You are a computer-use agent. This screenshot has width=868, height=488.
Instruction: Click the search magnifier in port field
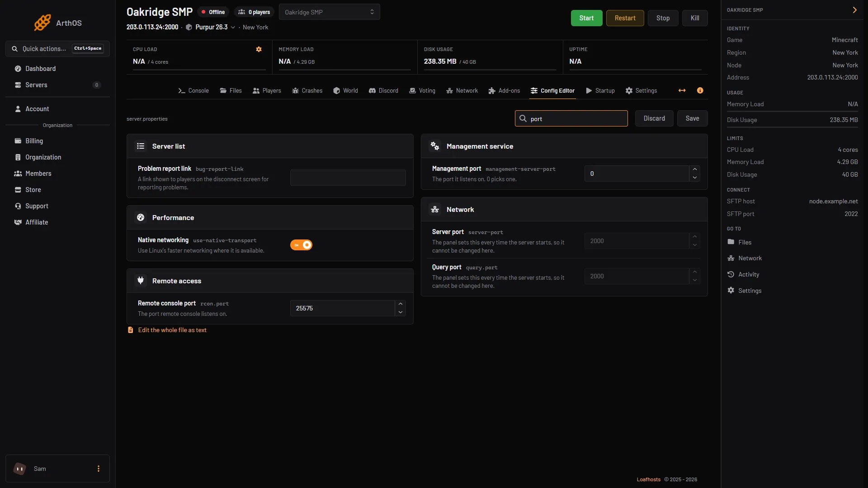point(523,118)
